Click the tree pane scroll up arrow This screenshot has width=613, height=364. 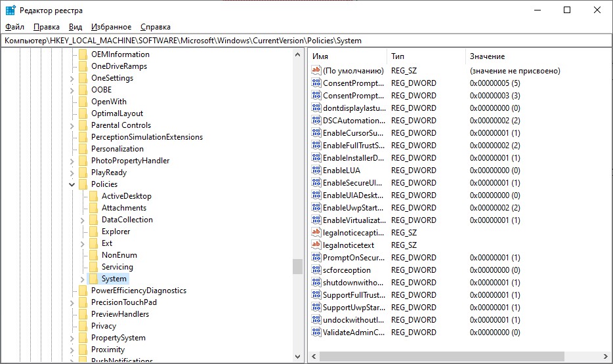coord(297,54)
